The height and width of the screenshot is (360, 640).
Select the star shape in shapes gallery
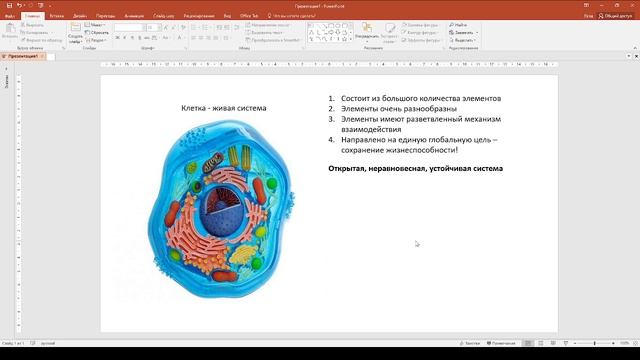[x=345, y=39]
